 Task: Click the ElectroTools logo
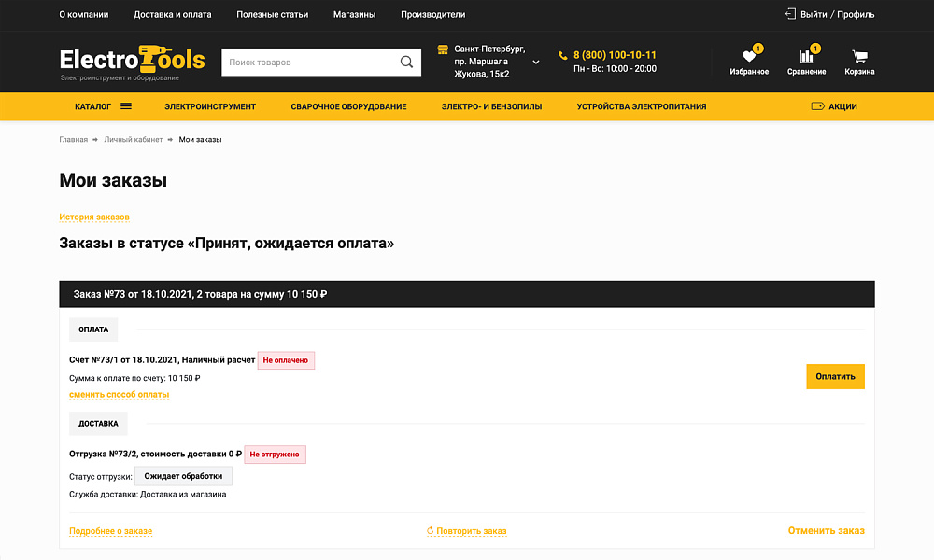pos(131,60)
